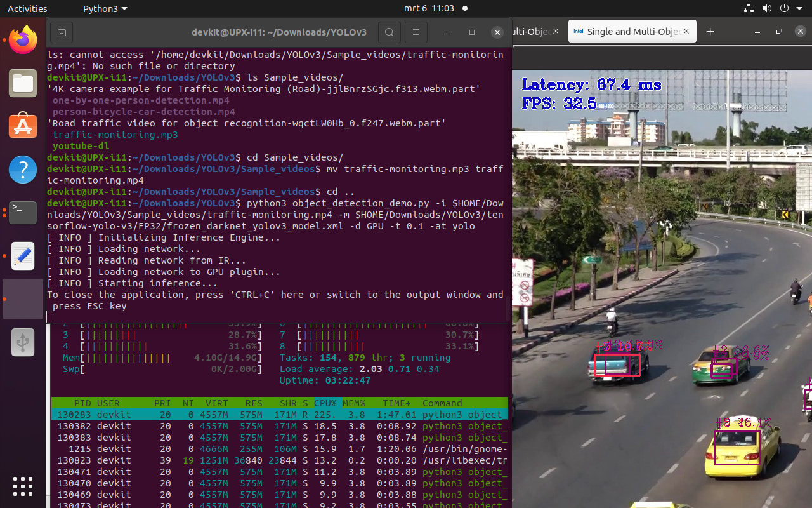812x508 pixels.
Task: Open Activities overview
Action: point(27,8)
